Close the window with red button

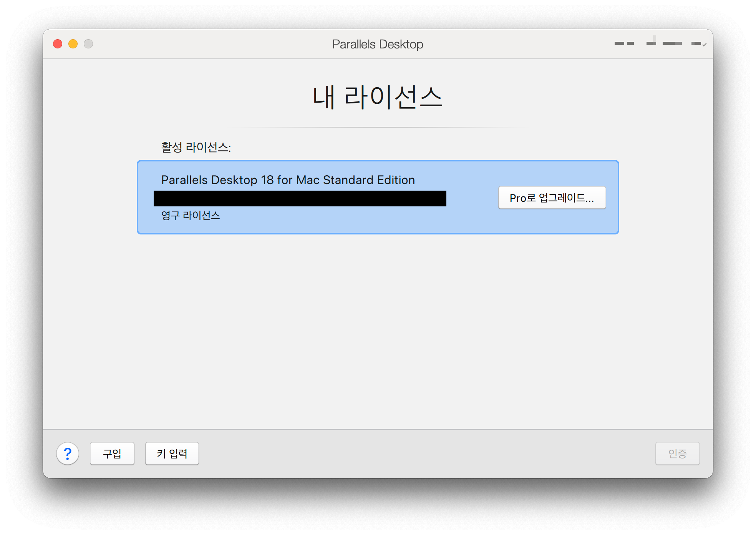tap(58, 44)
